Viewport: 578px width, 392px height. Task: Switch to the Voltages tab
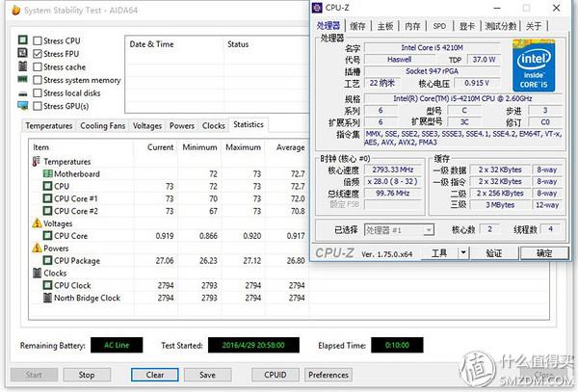tap(147, 126)
